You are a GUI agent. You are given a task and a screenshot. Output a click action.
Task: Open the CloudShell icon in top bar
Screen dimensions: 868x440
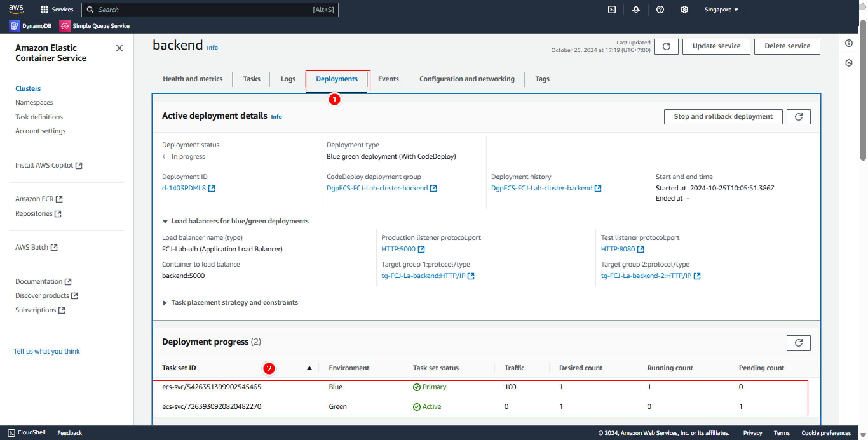click(x=612, y=10)
